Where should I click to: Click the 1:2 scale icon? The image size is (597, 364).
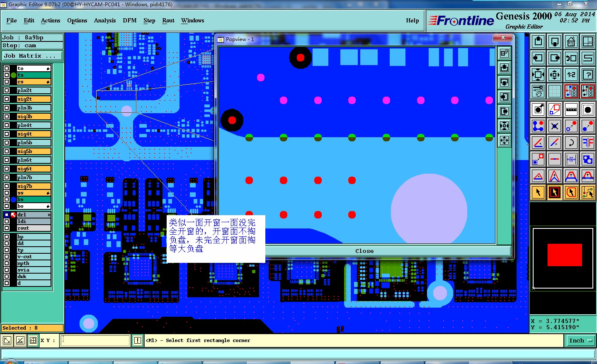click(571, 75)
